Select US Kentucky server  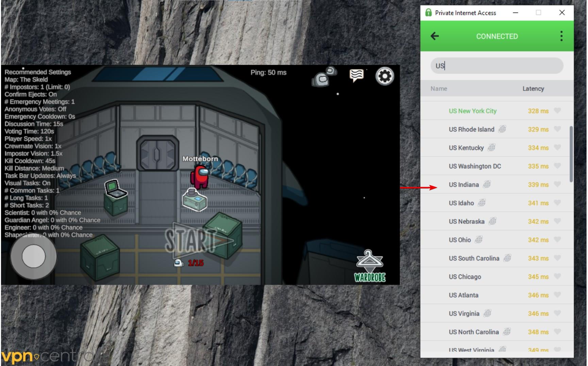click(466, 148)
